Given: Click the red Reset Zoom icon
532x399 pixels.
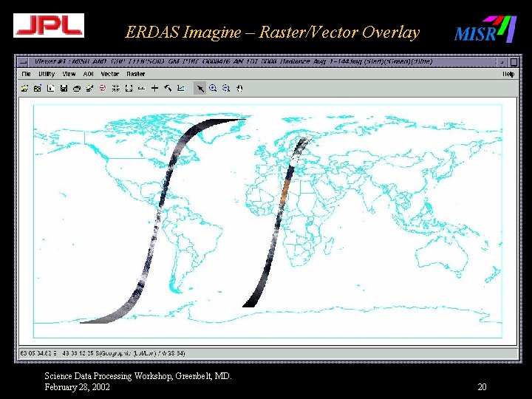Looking at the screenshot, I should click(103, 88).
